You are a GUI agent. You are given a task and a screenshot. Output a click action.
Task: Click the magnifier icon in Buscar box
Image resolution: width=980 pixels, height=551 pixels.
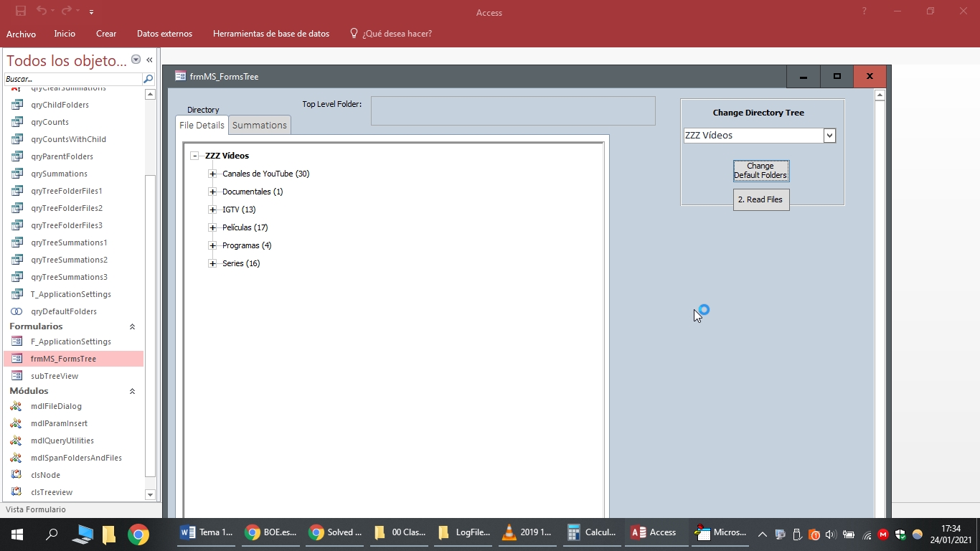click(149, 79)
